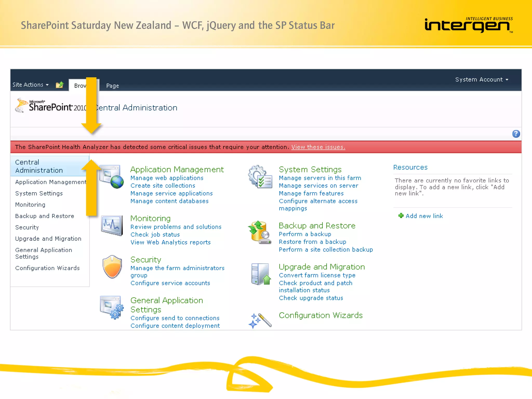Click Check job status link
The height and width of the screenshot is (399, 532).
coord(155,235)
